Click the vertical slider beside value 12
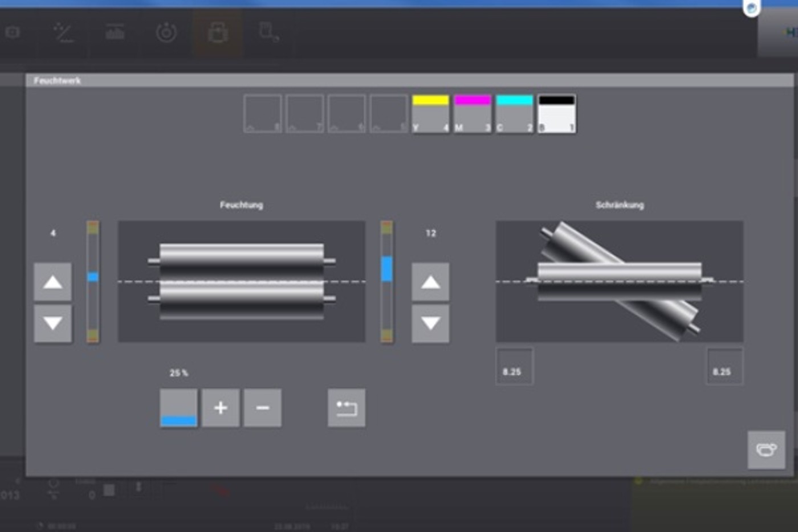This screenshot has height=532, width=798. point(386,281)
